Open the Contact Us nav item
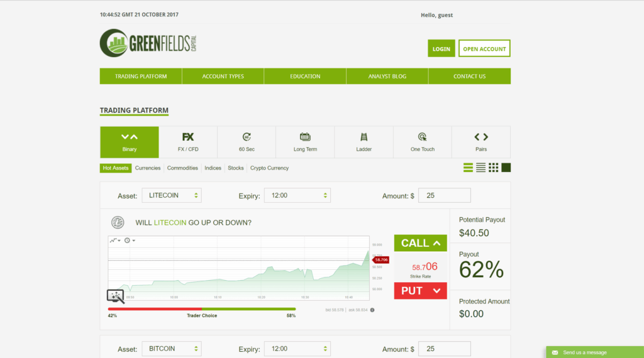The height and width of the screenshot is (358, 644). [469, 76]
